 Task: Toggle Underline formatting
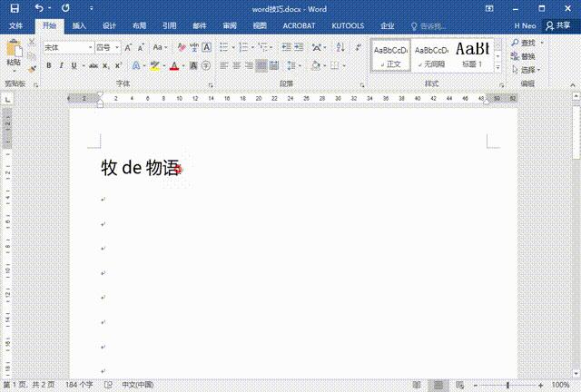74,65
